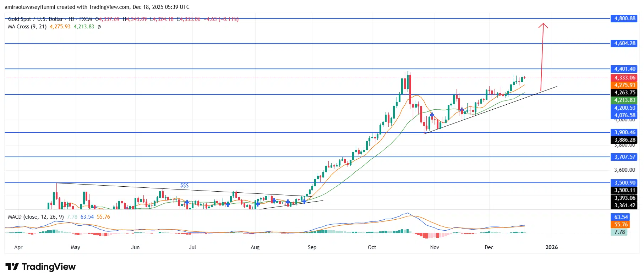Screen dimensions: 644x280
Task: Click the 55.76 MACD signal value tag
Action: coord(621,225)
